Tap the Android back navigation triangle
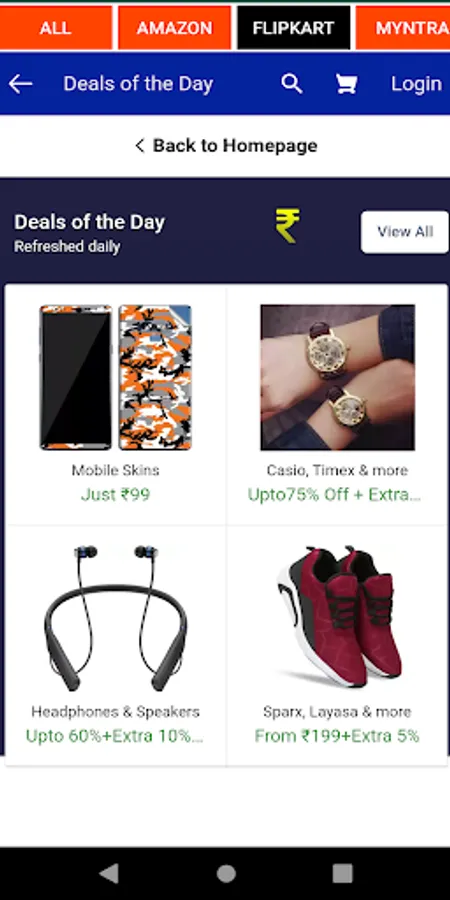 pos(108,874)
